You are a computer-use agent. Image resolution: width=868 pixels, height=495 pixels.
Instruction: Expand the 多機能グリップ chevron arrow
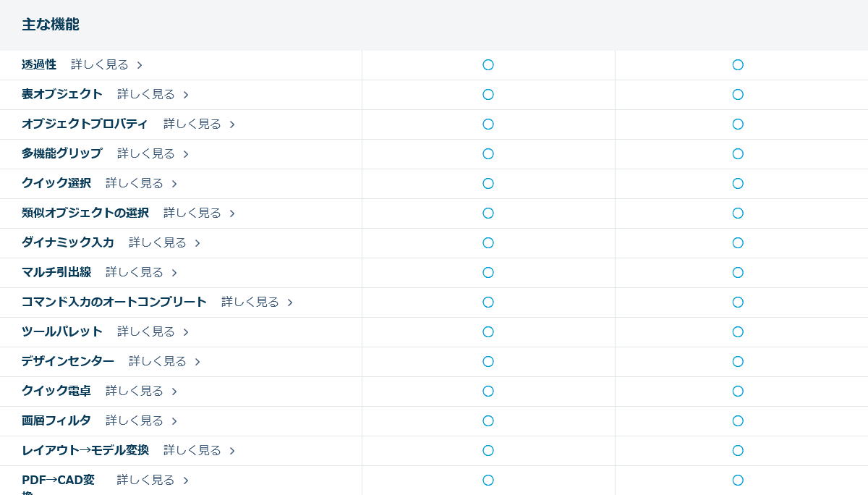(186, 154)
